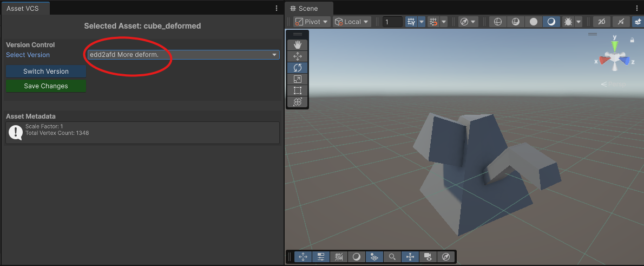Expand the grid visibility options arrow
Screen dimensions: 644x266
click(x=422, y=22)
